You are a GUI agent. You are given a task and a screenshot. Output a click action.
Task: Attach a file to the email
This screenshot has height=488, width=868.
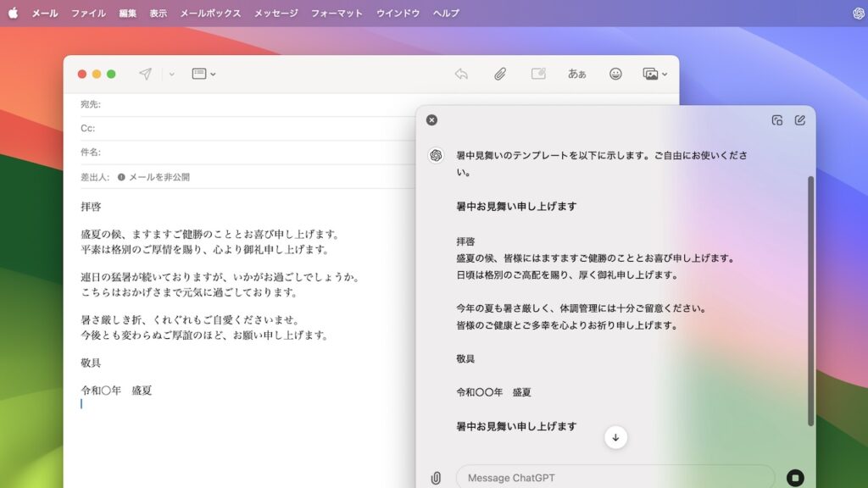(499, 74)
